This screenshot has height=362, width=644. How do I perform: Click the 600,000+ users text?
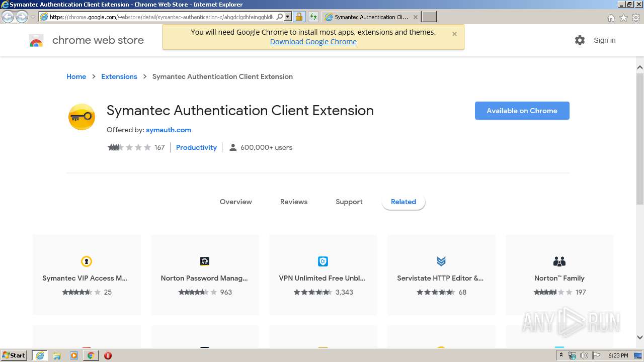coord(266,147)
